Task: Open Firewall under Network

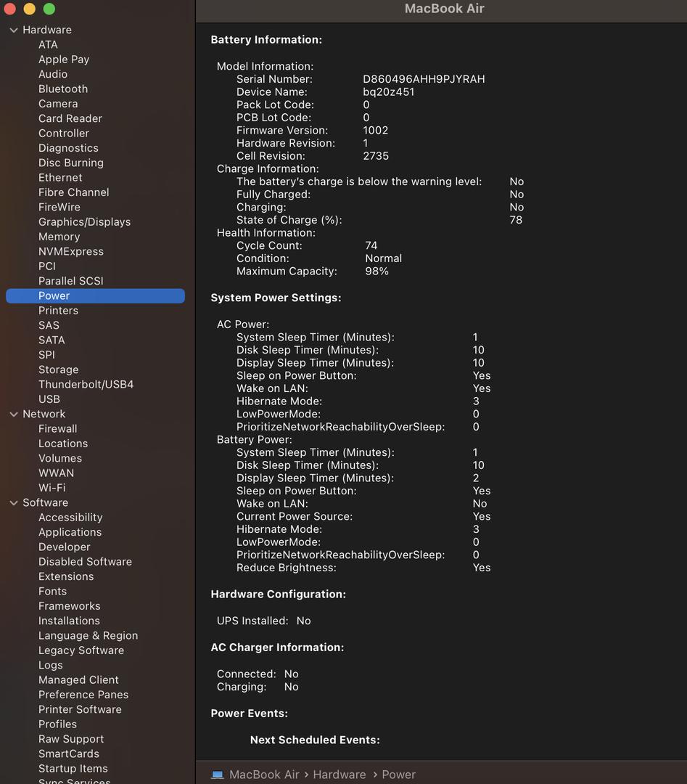Action: click(x=58, y=428)
